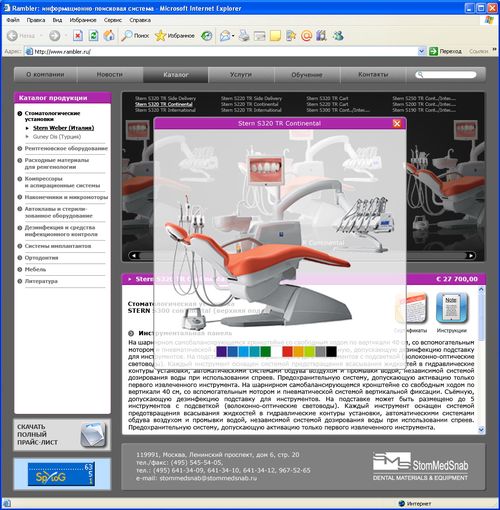Choose the black upholstery color swatch
The height and width of the screenshot is (510, 500).
coord(331,351)
